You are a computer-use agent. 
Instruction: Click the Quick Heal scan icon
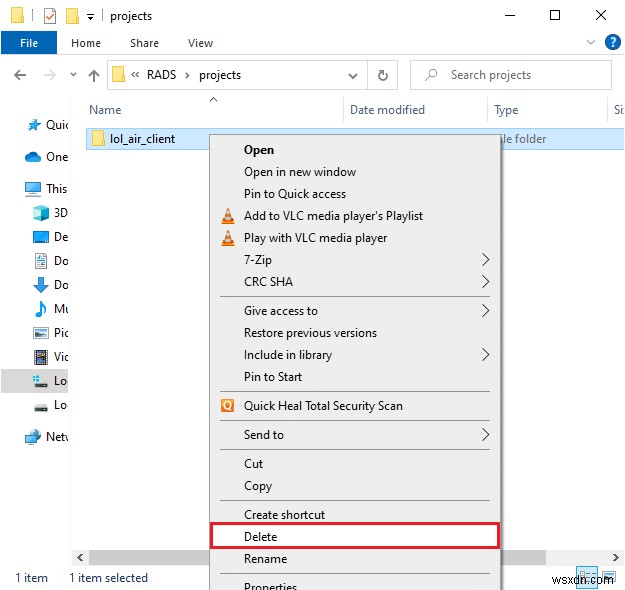tap(227, 406)
